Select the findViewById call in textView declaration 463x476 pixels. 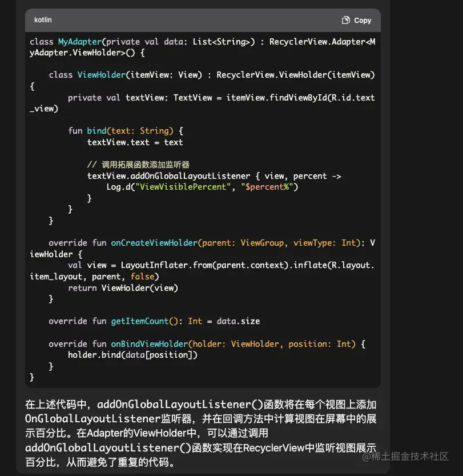coord(297,97)
